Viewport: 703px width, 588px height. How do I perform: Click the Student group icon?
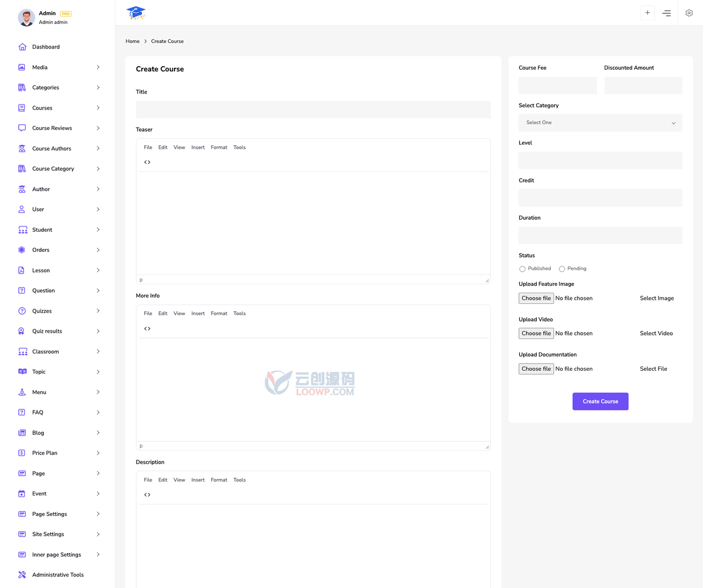23,230
